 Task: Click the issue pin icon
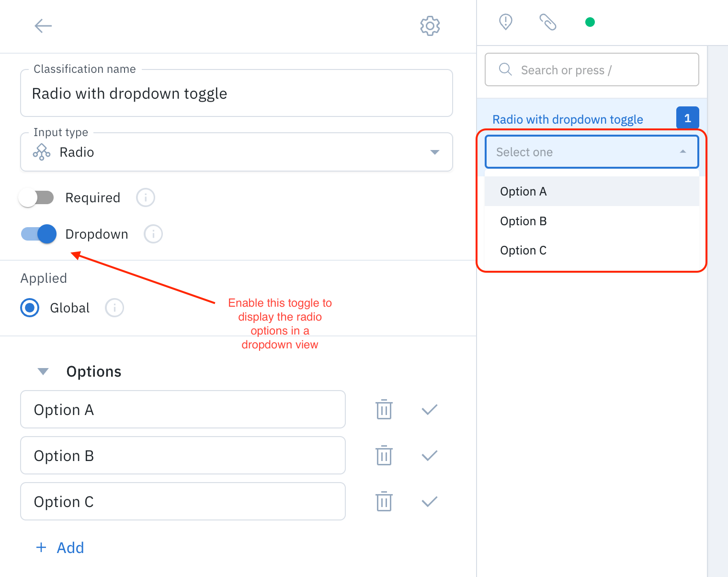pyautogui.click(x=506, y=22)
